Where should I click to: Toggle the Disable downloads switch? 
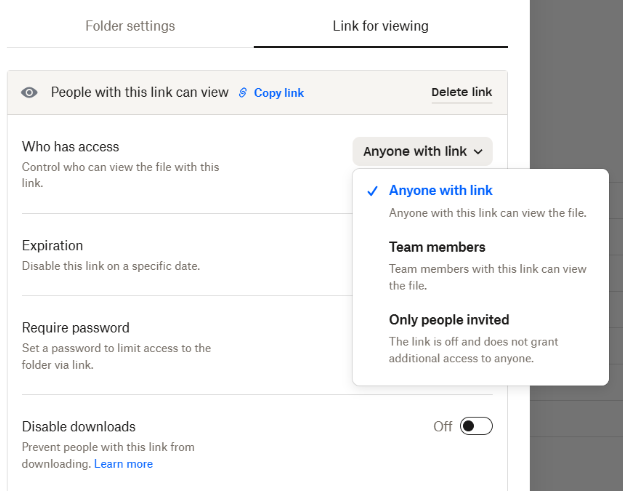point(476,427)
